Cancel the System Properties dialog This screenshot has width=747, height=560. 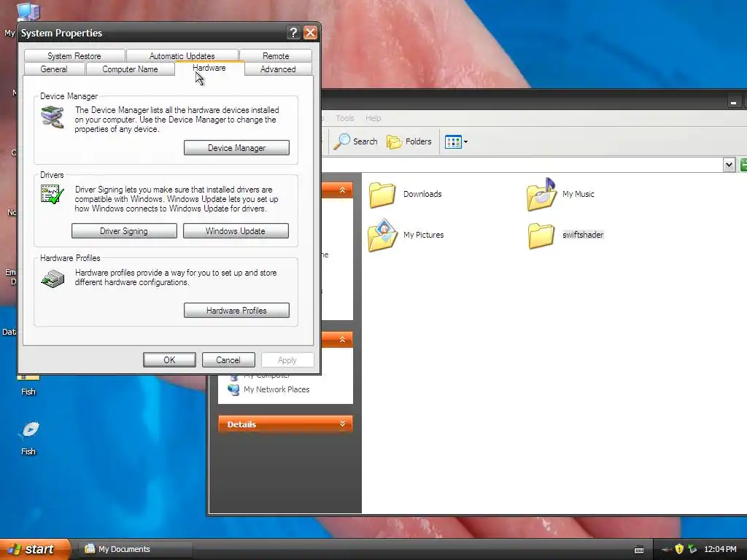[x=228, y=360]
